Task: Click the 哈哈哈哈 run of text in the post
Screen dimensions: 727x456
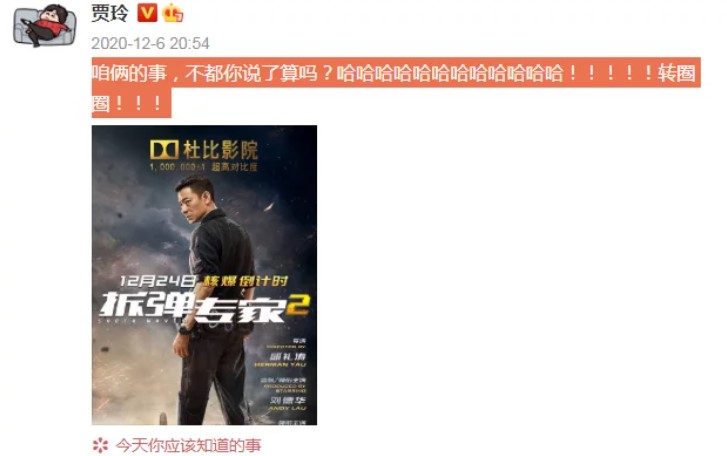Action: coord(450,73)
